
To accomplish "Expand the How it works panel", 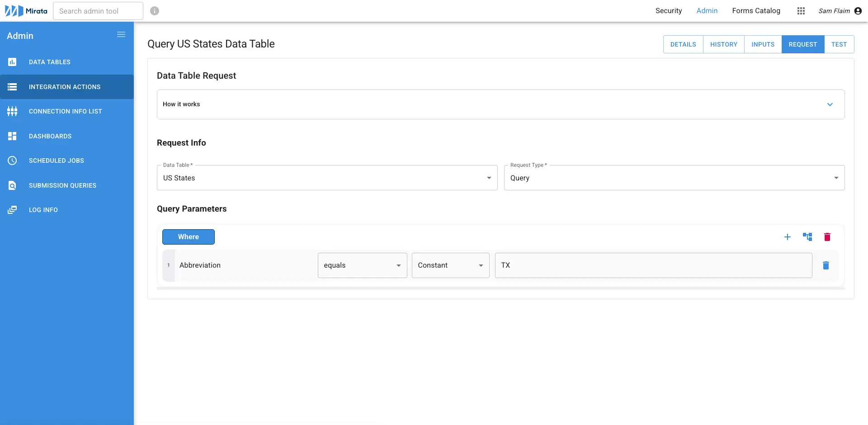I will pyautogui.click(x=830, y=104).
